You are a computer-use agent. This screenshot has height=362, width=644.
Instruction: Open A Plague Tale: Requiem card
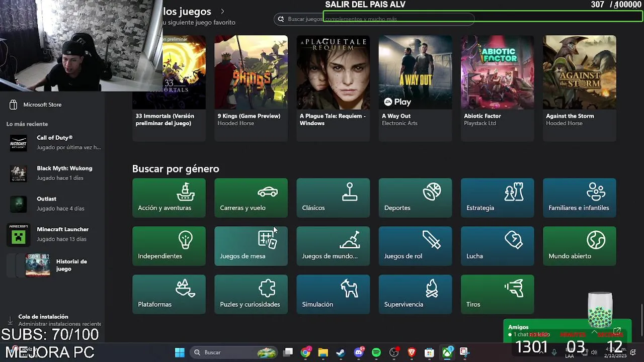point(333,88)
